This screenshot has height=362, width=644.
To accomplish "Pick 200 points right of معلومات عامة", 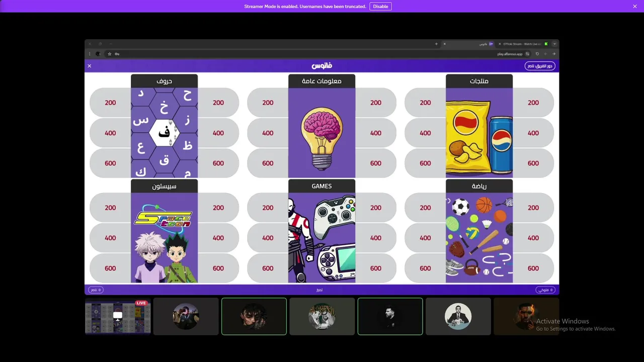I will click(x=376, y=103).
